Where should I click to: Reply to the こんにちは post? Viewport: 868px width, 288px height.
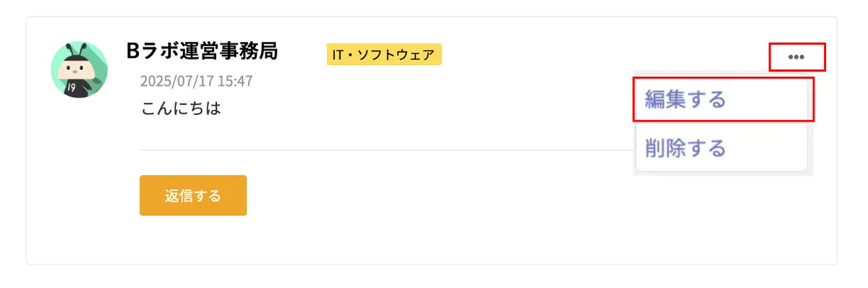pyautogui.click(x=193, y=195)
